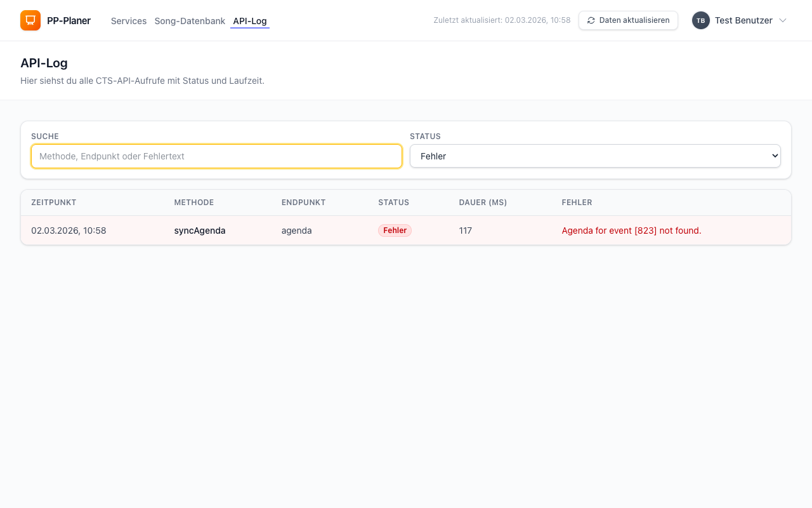Click the orange PP-Planer logo icon
Image resolution: width=812 pixels, height=508 pixels.
click(x=30, y=20)
